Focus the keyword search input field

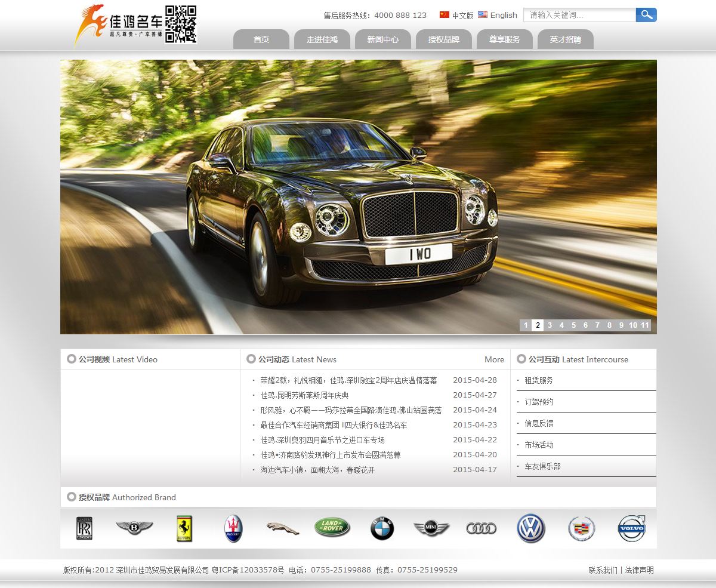click(579, 15)
